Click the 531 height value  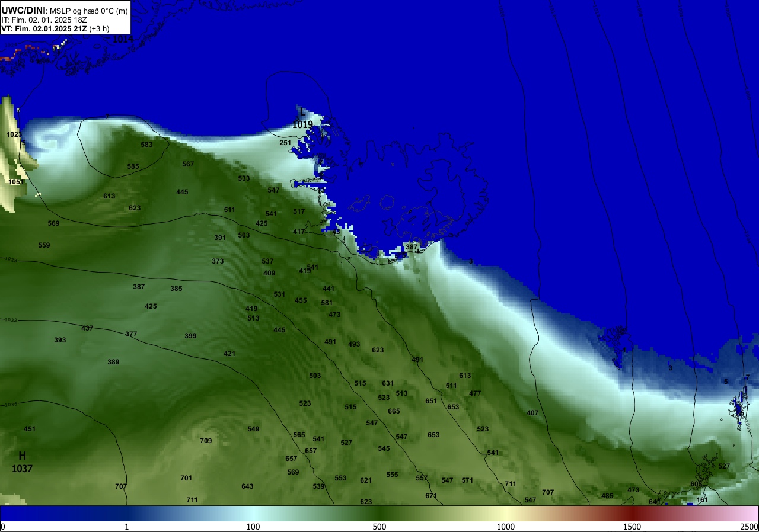279,294
